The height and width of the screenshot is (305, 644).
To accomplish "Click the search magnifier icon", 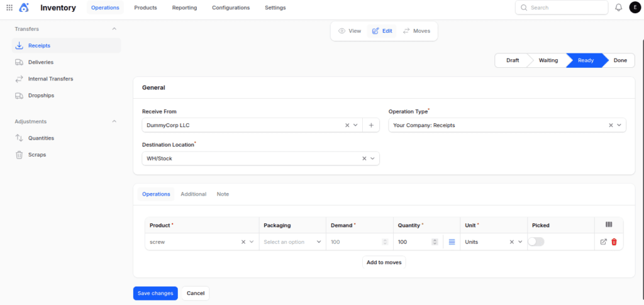I will [x=524, y=8].
